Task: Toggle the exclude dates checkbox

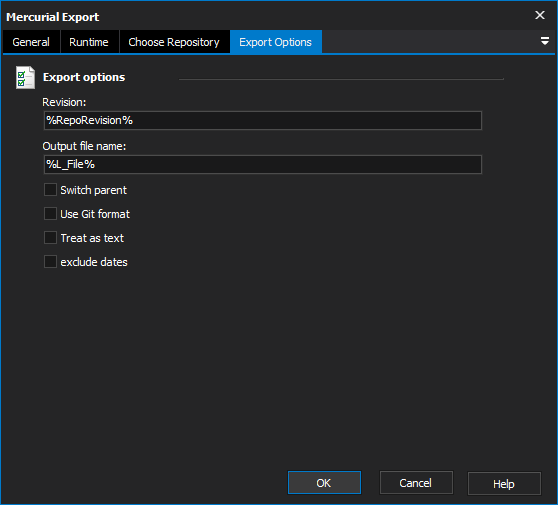Action: pyautogui.click(x=50, y=262)
